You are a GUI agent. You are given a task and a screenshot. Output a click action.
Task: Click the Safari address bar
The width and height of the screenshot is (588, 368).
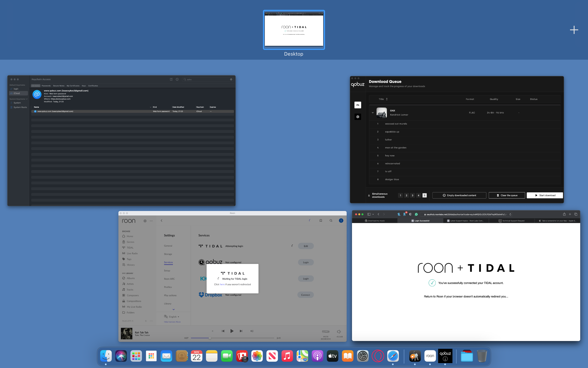466,214
